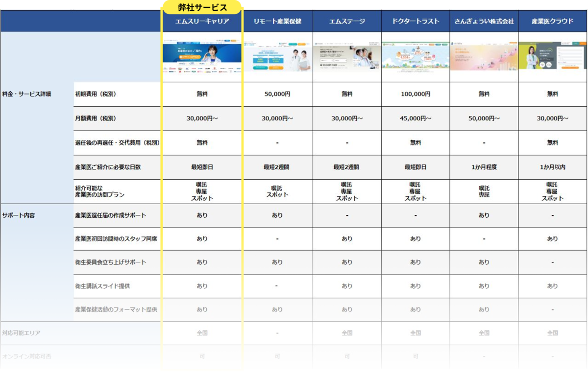Viewport: 588px width, 375px height.
Task: Select the エムステージ column header
Action: (347, 22)
